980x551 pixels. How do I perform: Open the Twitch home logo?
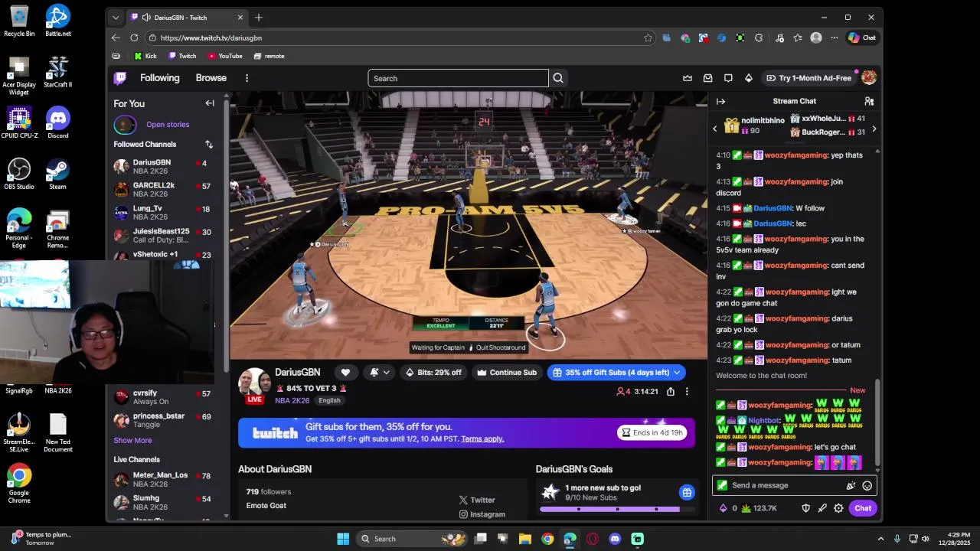click(120, 78)
